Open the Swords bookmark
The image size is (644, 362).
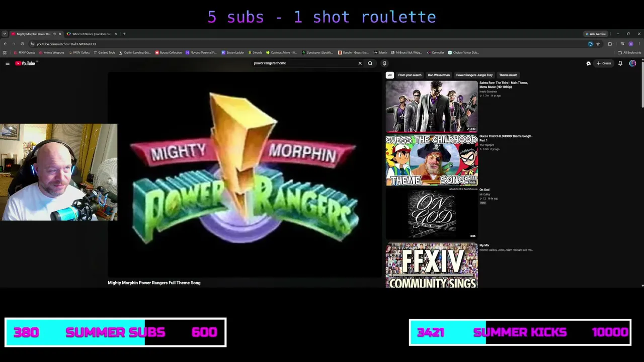(255, 52)
